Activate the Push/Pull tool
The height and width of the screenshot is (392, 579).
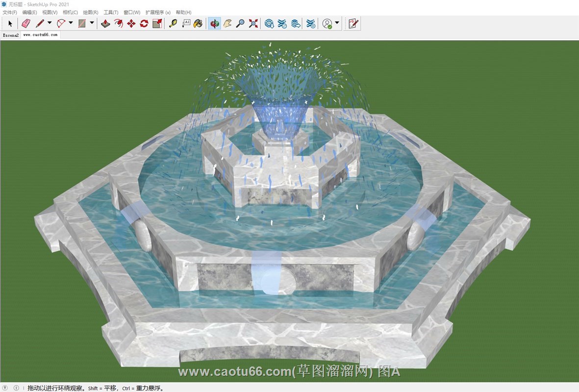coord(105,23)
